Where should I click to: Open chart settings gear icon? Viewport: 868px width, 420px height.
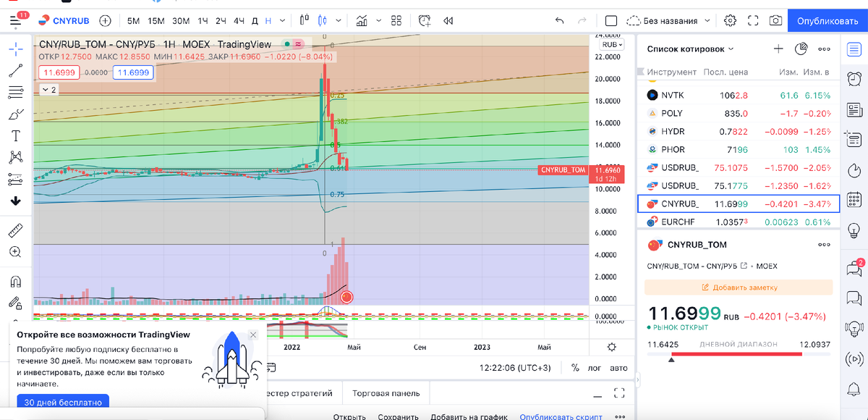731,21
